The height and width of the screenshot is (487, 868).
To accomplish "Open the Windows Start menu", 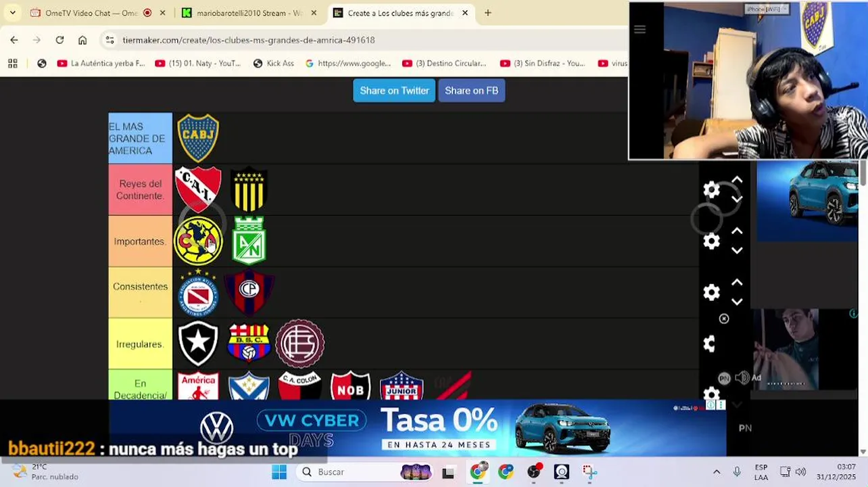I will pyautogui.click(x=279, y=471).
